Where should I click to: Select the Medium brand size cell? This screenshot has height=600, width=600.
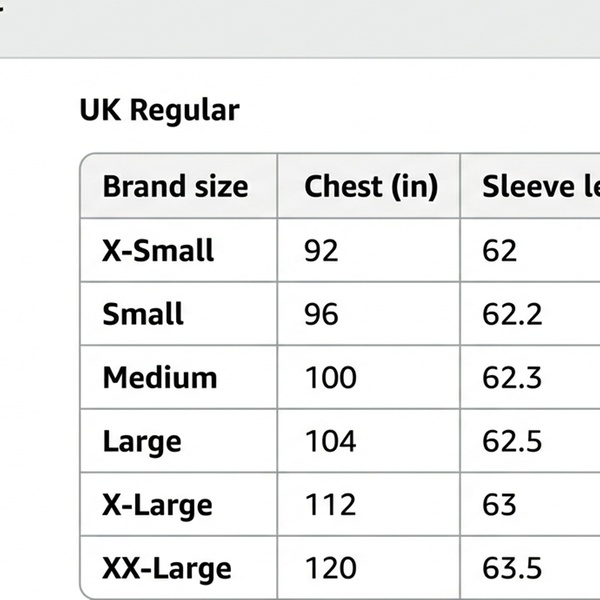(159, 378)
